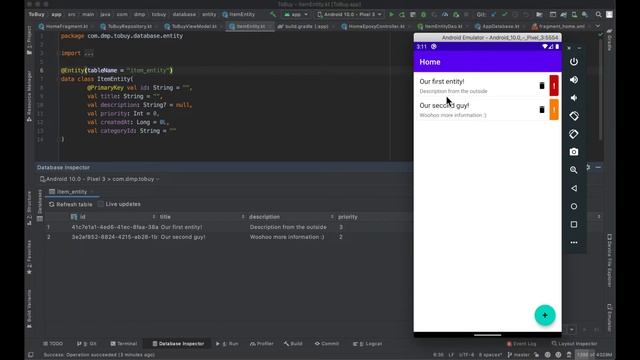Click 'Our first entity!' title cell
Image resolution: width=640 pixels, height=360 pixels.
pos(181,227)
